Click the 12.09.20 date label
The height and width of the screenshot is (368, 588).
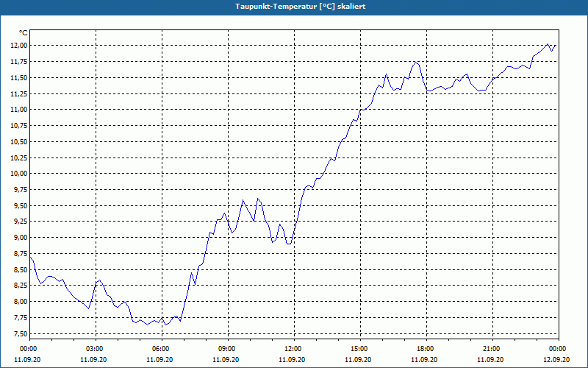point(556,359)
